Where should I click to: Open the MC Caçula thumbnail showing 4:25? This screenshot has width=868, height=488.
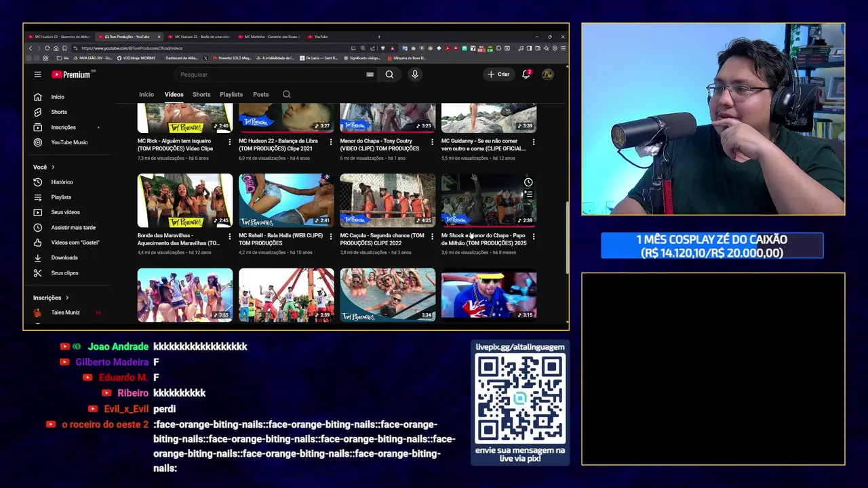(x=388, y=200)
